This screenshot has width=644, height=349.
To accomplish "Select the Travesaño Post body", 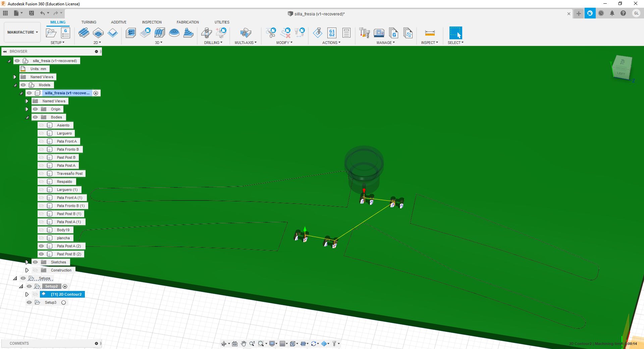I will click(x=69, y=173).
